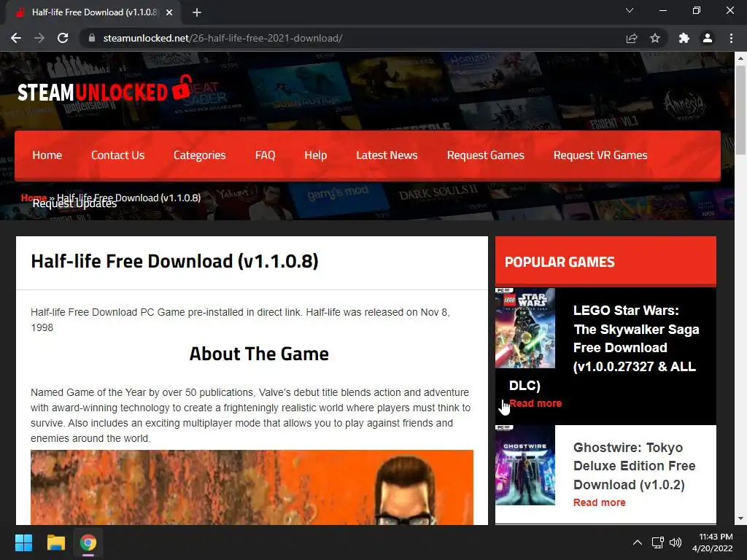The width and height of the screenshot is (747, 560).
Task: Share this page using the share icon
Action: click(x=632, y=38)
